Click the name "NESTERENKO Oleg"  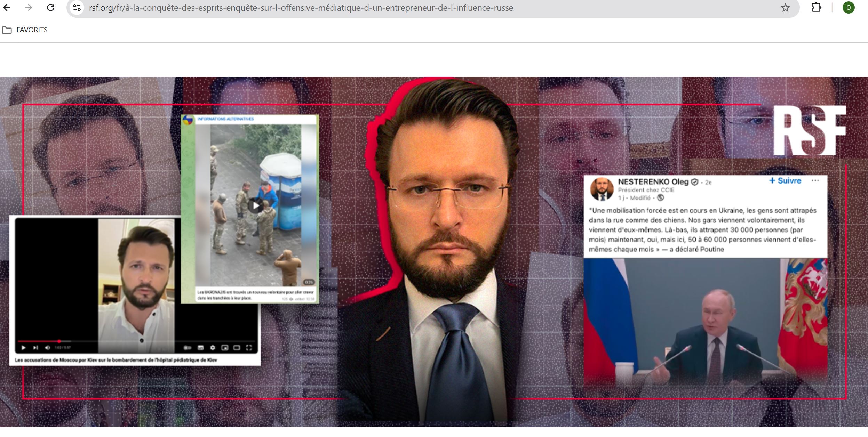(x=653, y=182)
